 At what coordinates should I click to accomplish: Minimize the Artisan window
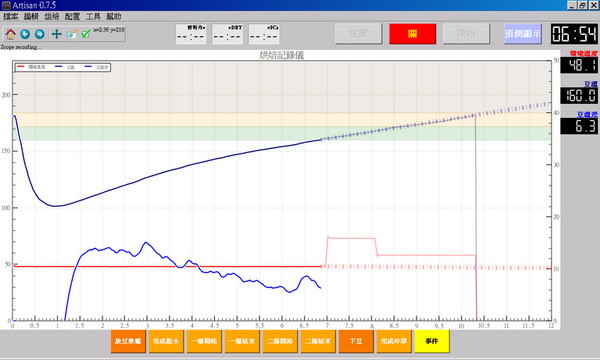(572, 5)
